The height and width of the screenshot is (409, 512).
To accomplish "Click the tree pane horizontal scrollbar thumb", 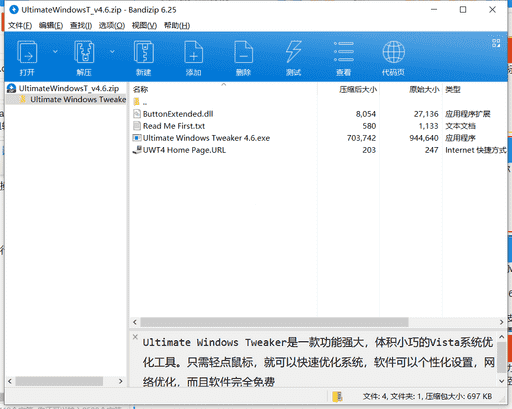I will click(59, 381).
